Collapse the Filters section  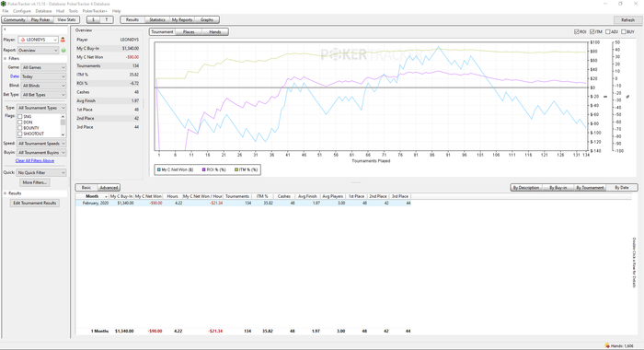tap(6, 58)
